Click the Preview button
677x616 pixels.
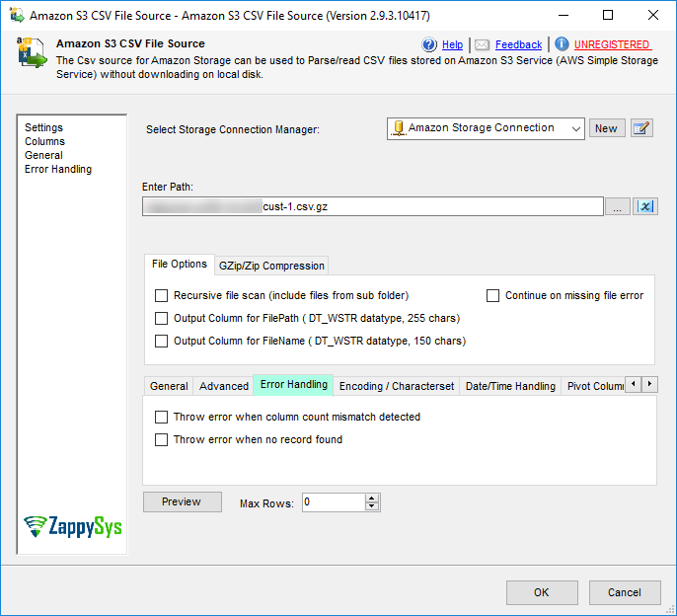[x=183, y=501]
